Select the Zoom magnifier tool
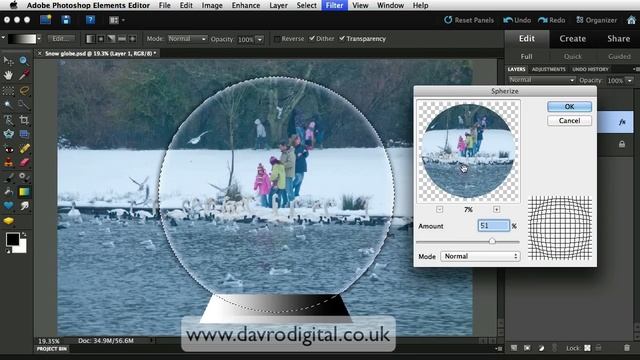640x360 pixels. (x=24, y=61)
